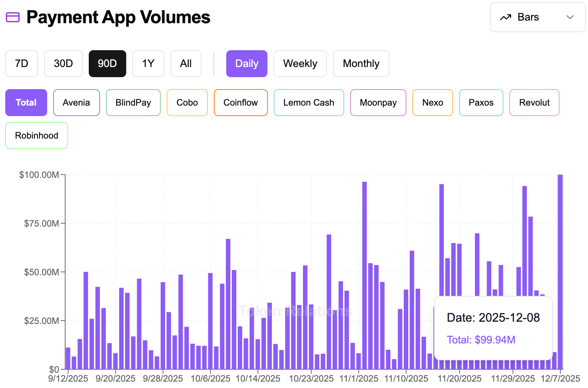This screenshot has height=388, width=588.
Task: Toggle the BlindPay filter chip
Action: pyautogui.click(x=133, y=103)
